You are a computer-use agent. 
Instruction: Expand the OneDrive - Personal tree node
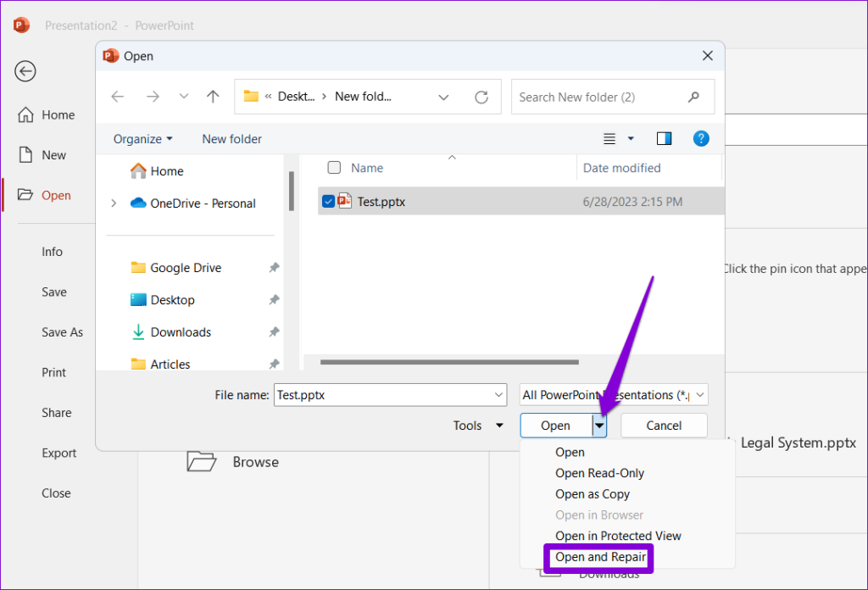(114, 203)
